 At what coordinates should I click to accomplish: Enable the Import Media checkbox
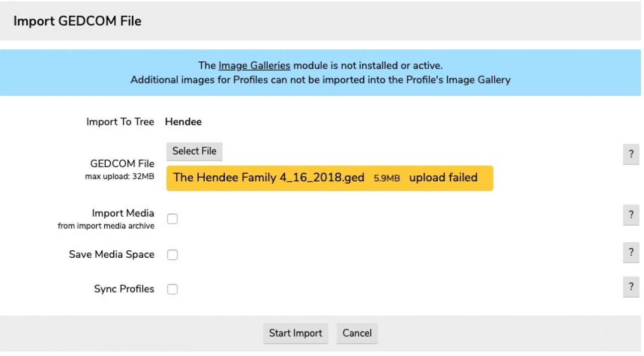[173, 219]
